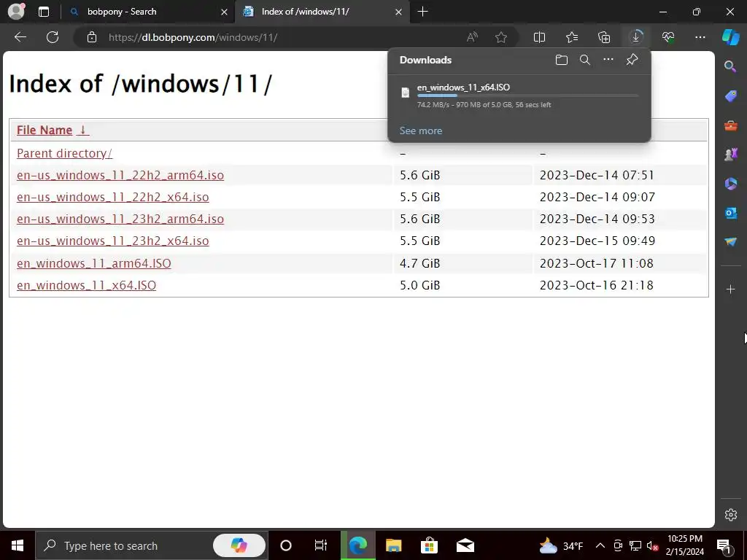The height and width of the screenshot is (560, 747).
Task: Download en_windows_11_arm64.ISO
Action: pos(94,263)
